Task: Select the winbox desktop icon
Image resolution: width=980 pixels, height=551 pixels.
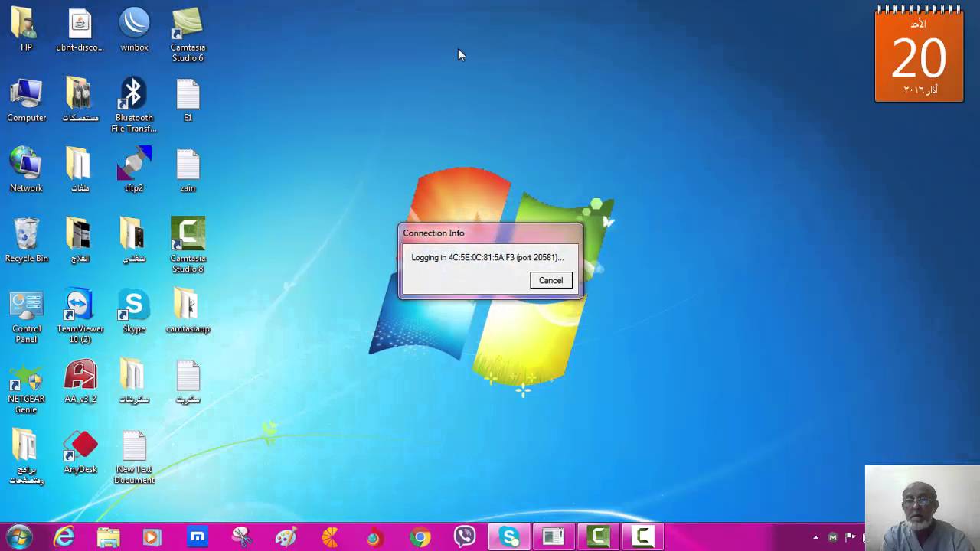Action: pos(134,30)
